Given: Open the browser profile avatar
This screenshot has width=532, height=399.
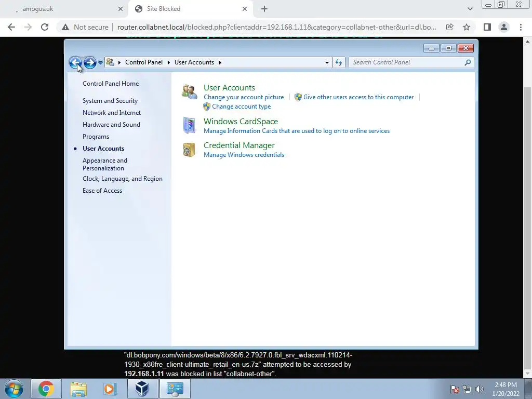Looking at the screenshot, I should [504, 27].
